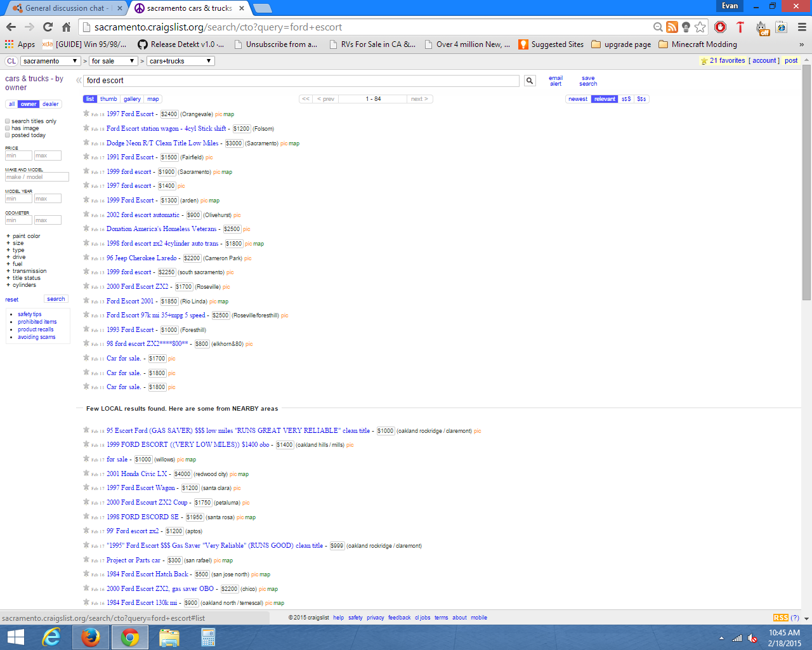812x650 pixels.
Task: Open the Apps bookmarks shortcut
Action: click(20, 44)
